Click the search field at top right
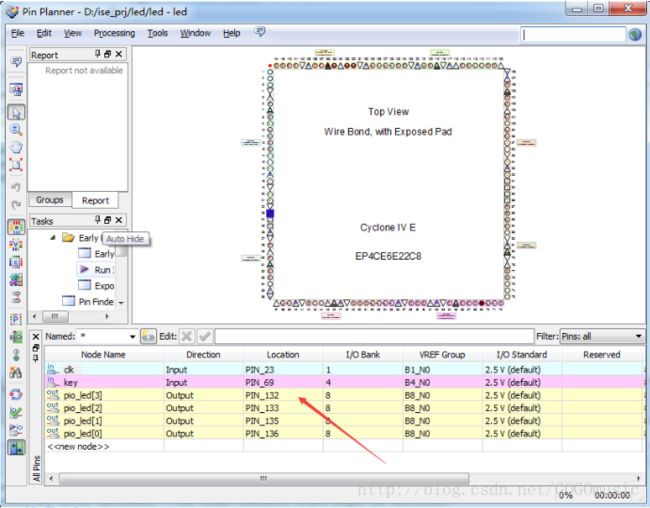Image resolution: width=650 pixels, height=508 pixels. pos(573,35)
